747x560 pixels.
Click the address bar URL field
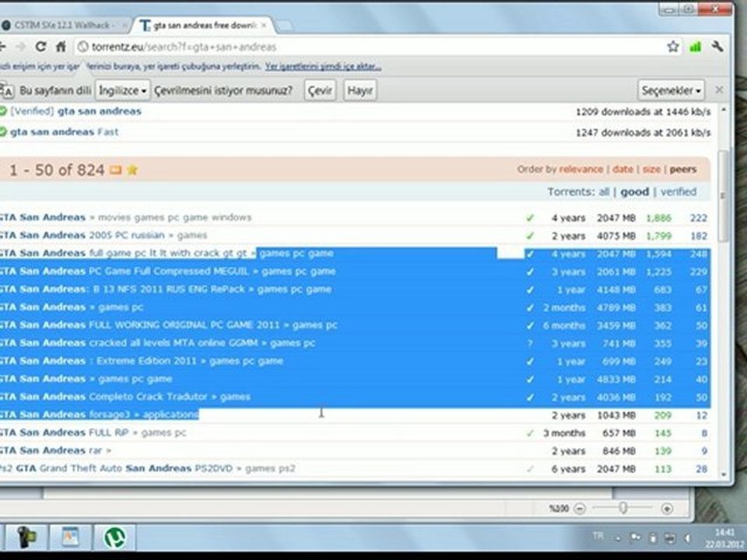click(x=372, y=47)
